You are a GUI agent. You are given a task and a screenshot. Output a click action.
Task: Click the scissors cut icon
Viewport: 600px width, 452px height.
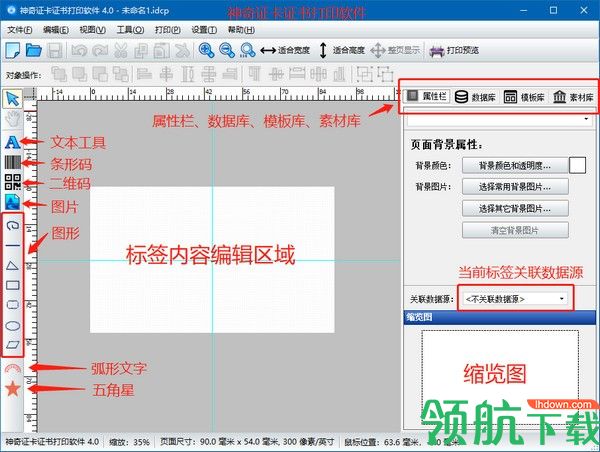coord(121,51)
